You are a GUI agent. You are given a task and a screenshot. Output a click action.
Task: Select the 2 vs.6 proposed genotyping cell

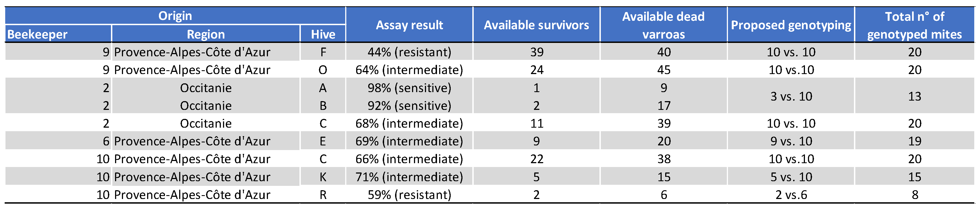(791, 195)
